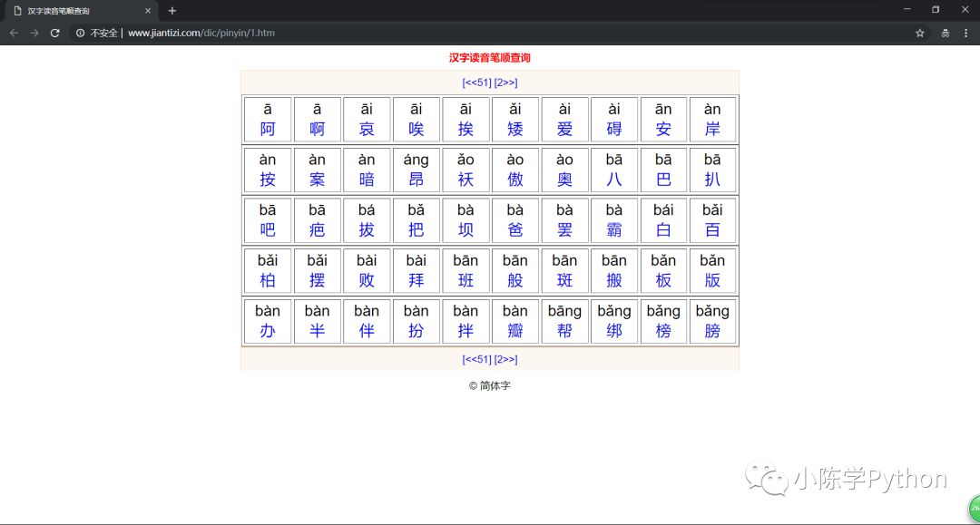Click the bottom [<<51] previous page link
This screenshot has width=980, height=525.
tap(477, 359)
